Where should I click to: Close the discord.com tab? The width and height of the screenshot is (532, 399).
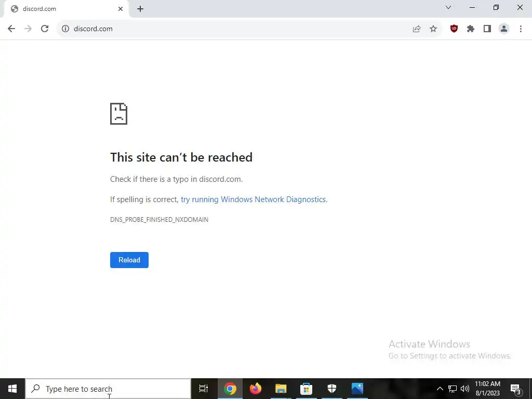click(x=121, y=9)
